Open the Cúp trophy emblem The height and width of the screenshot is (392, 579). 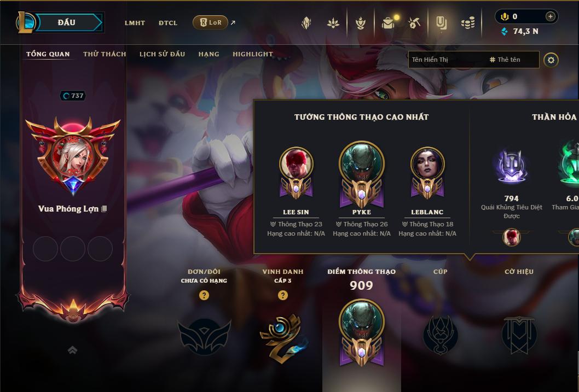click(440, 335)
